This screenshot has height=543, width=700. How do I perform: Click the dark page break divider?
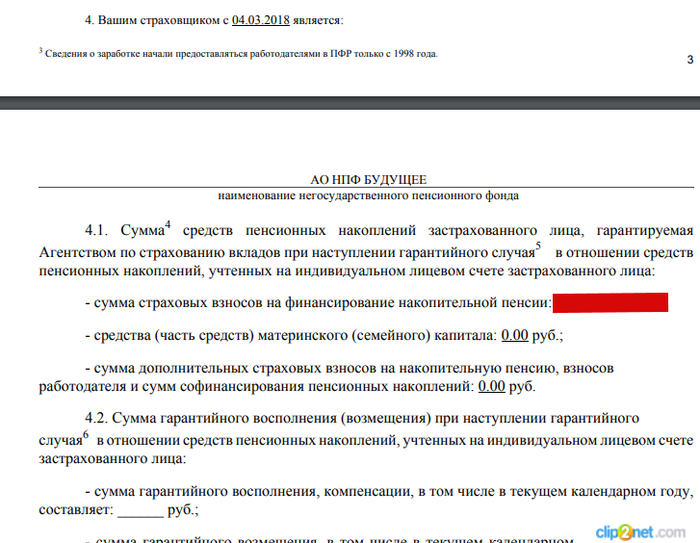coord(350,102)
